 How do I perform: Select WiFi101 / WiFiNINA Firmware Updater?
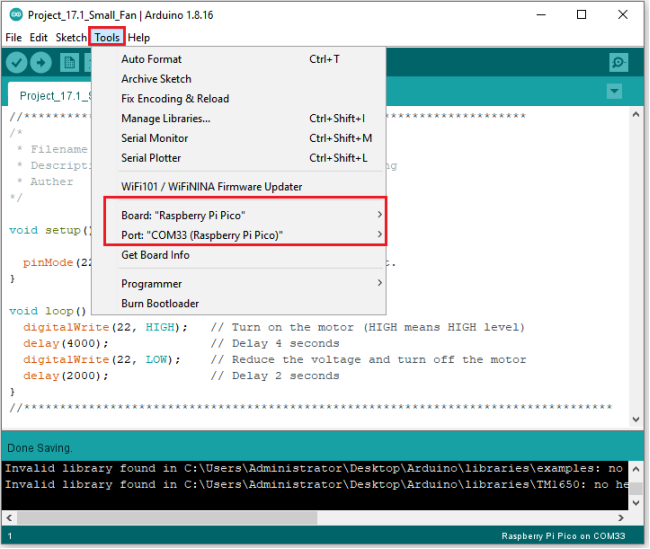(239, 187)
